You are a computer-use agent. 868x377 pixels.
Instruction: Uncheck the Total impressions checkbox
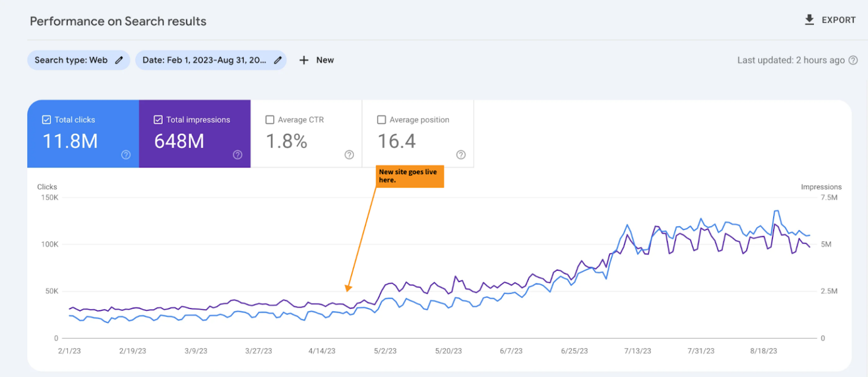[158, 119]
